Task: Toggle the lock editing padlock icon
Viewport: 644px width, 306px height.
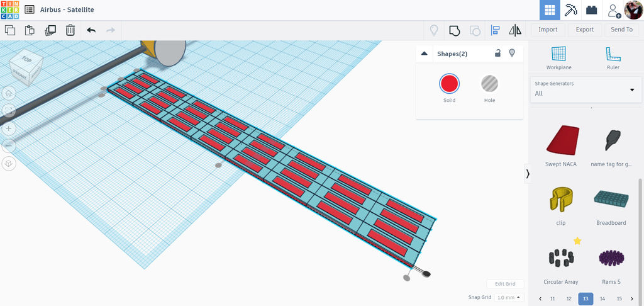Action: [x=497, y=53]
